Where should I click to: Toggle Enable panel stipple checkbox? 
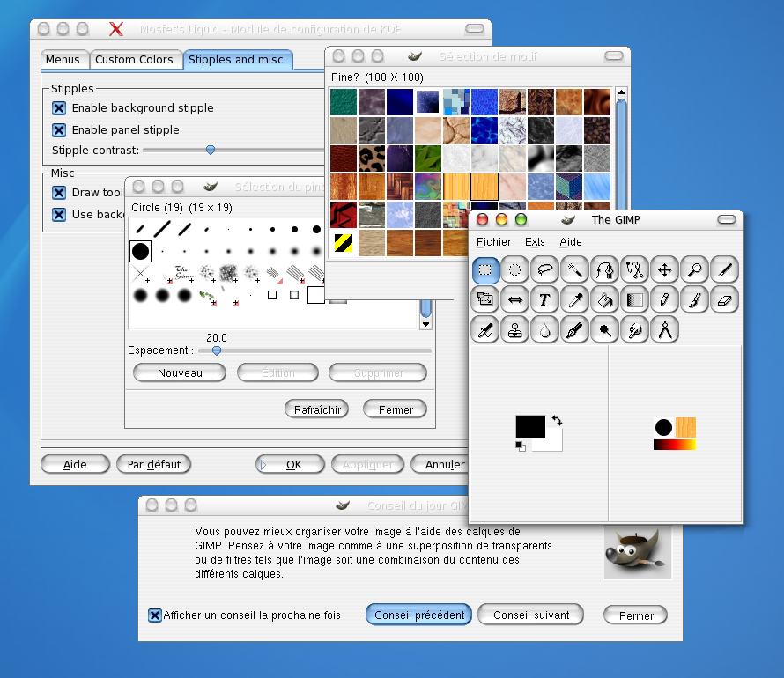point(59,130)
